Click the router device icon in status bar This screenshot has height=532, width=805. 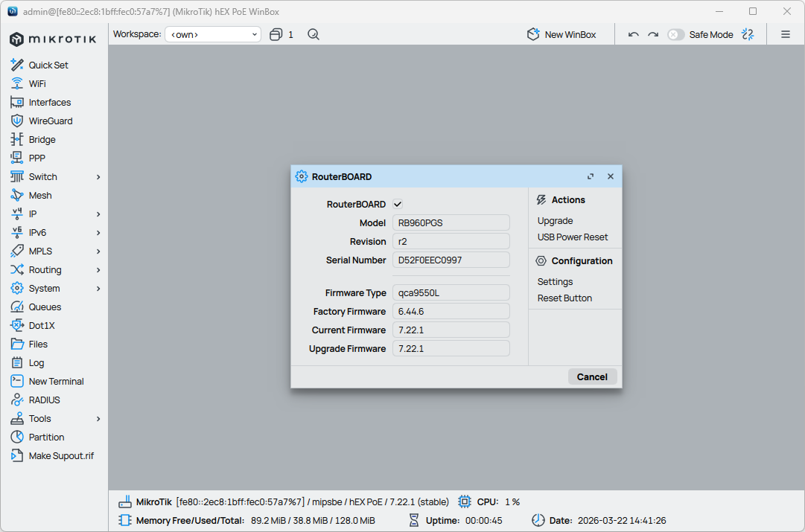tap(125, 501)
